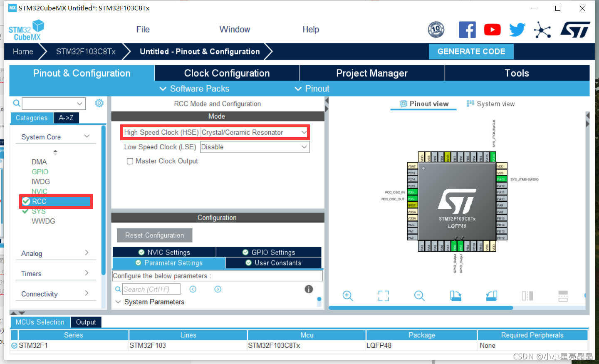Open the YouTube link icon

tap(492, 30)
